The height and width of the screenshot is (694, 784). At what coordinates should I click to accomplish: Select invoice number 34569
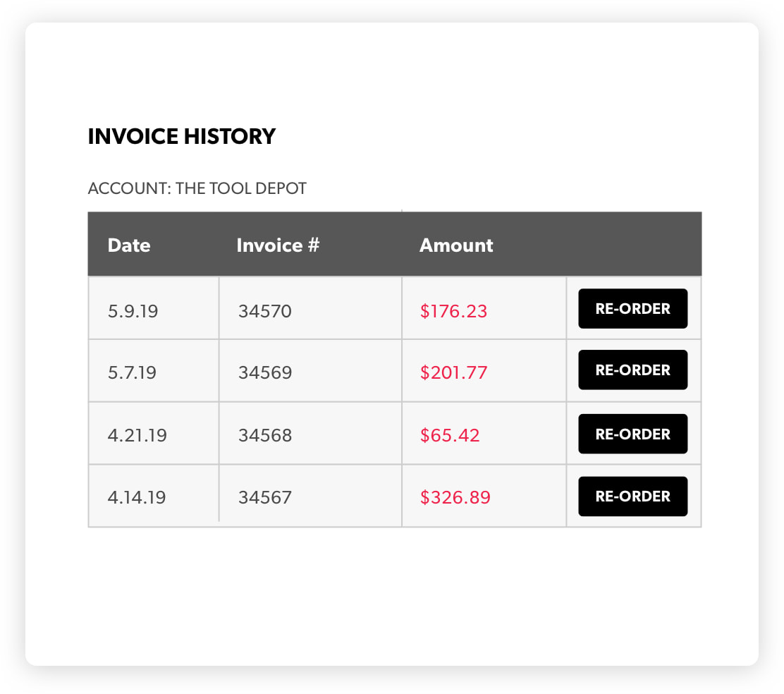264,372
